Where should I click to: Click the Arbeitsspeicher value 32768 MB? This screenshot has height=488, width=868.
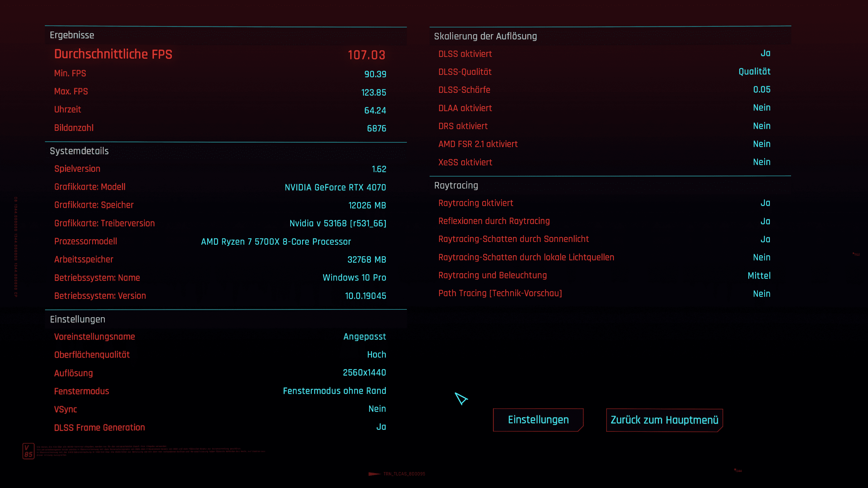367,260
